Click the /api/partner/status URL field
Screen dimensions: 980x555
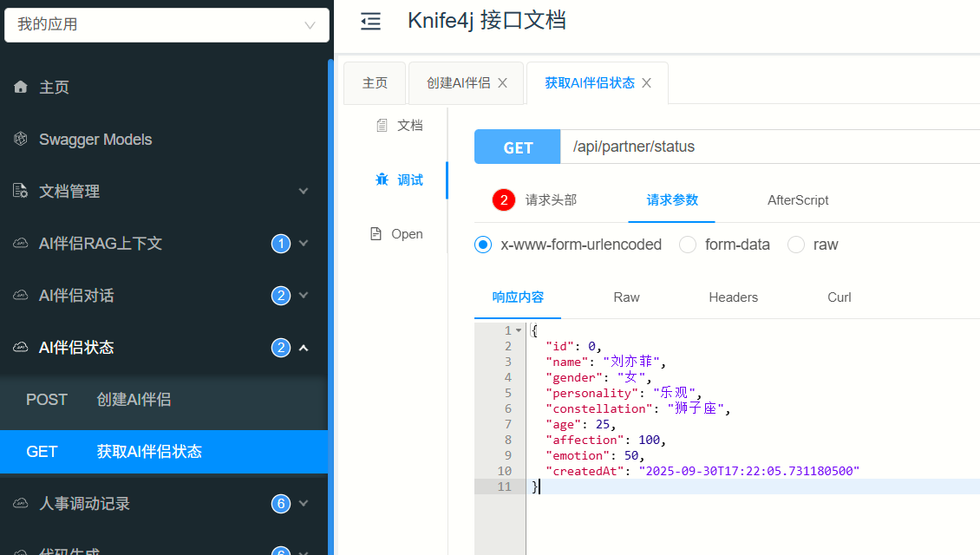(x=770, y=147)
